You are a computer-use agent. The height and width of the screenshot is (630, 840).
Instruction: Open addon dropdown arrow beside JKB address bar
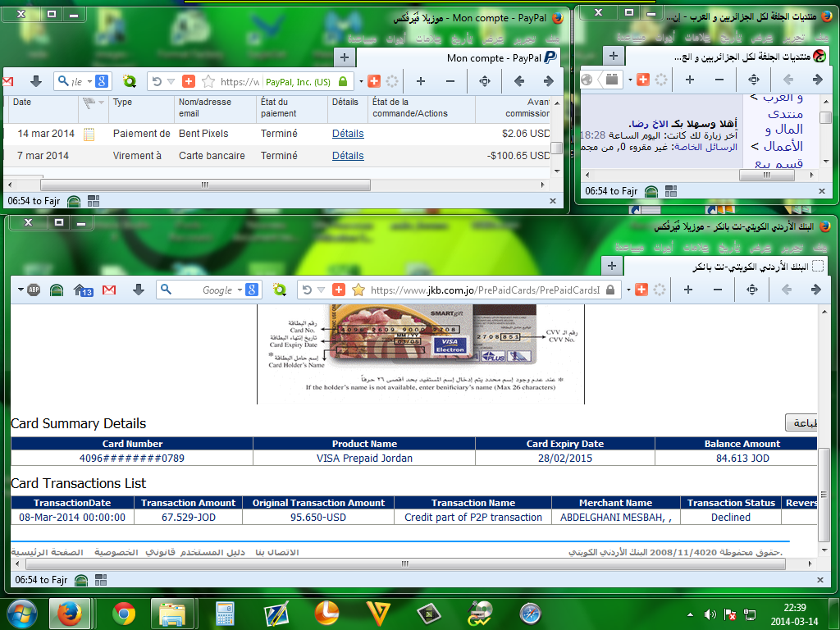[x=628, y=290]
